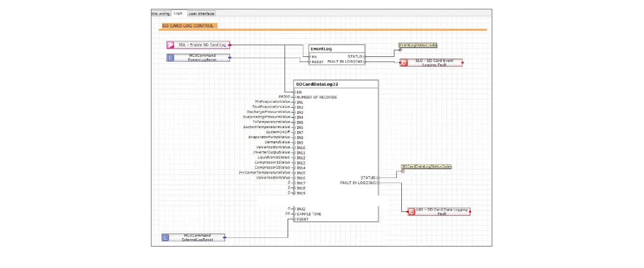Toggle the SDL Enable SD Card Log parameter

[x=199, y=44]
